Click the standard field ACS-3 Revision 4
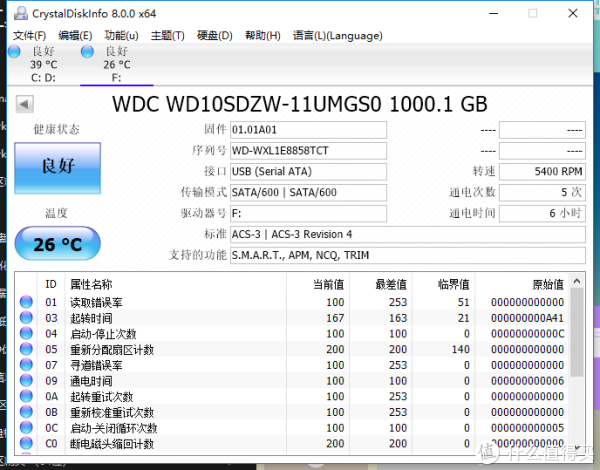This screenshot has width=600, height=470. [x=408, y=234]
